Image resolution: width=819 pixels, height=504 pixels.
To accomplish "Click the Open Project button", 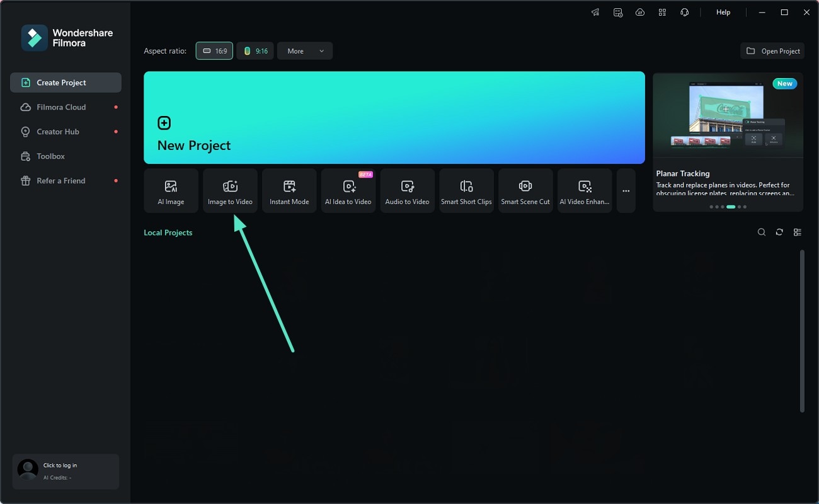I will pos(772,51).
